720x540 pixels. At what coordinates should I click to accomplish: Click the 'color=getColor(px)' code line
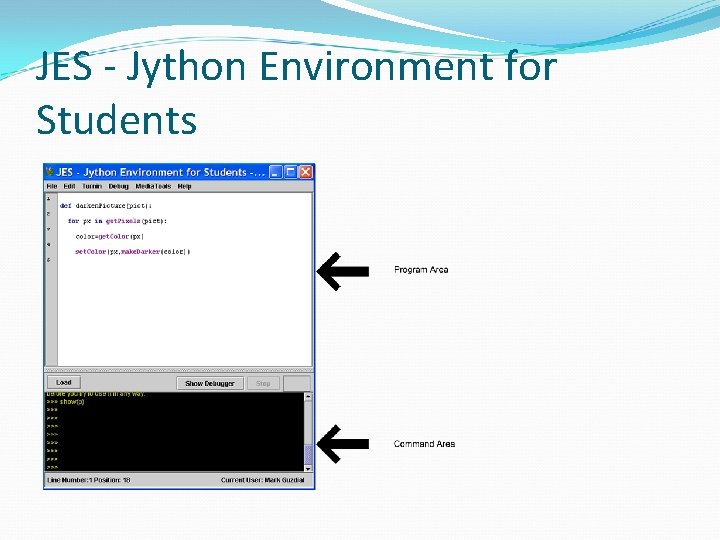(x=110, y=236)
